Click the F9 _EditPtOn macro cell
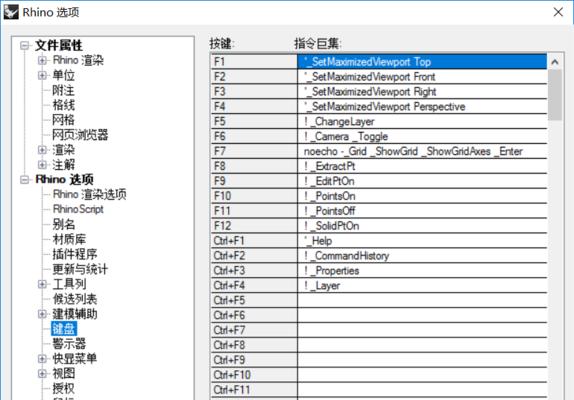 [422, 181]
